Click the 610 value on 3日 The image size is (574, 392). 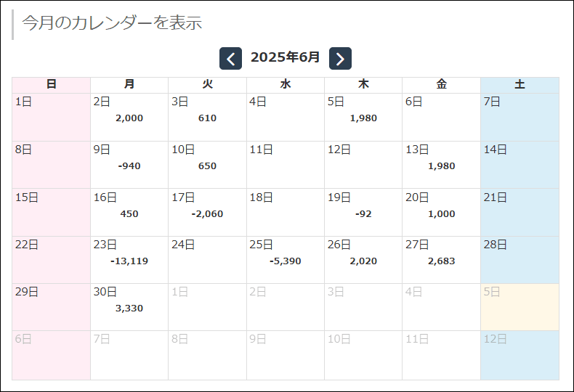(x=207, y=118)
